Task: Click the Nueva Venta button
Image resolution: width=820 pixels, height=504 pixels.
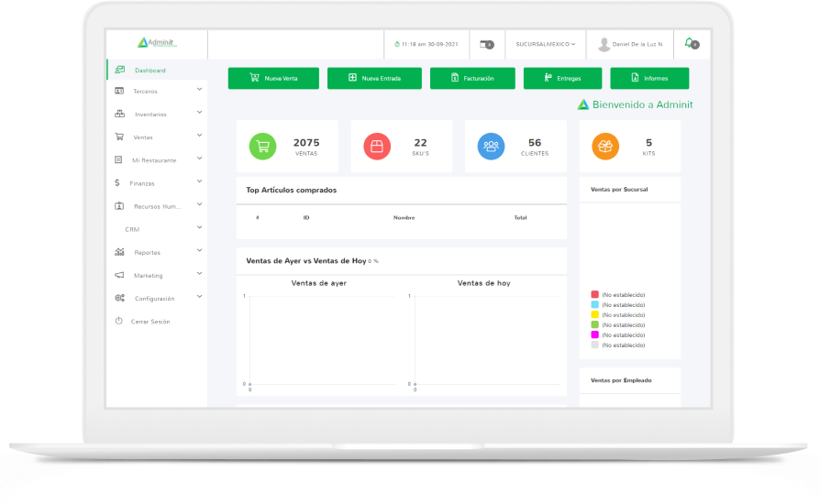Action: [273, 79]
